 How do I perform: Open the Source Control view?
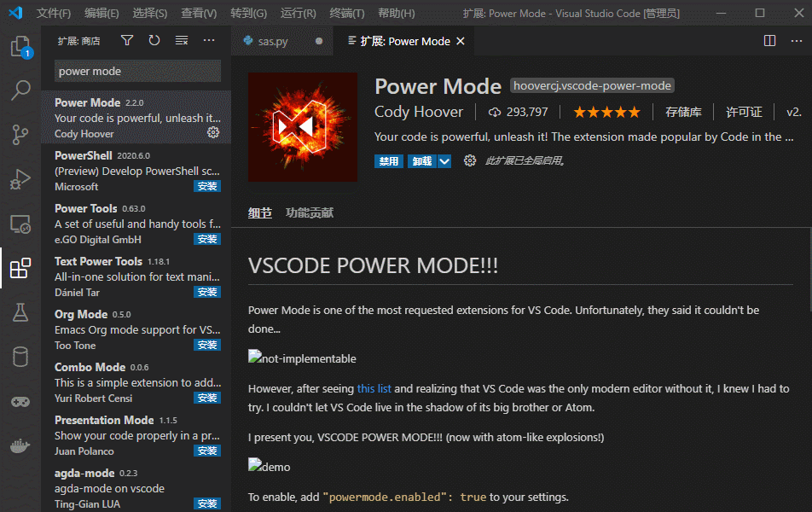pos(20,135)
